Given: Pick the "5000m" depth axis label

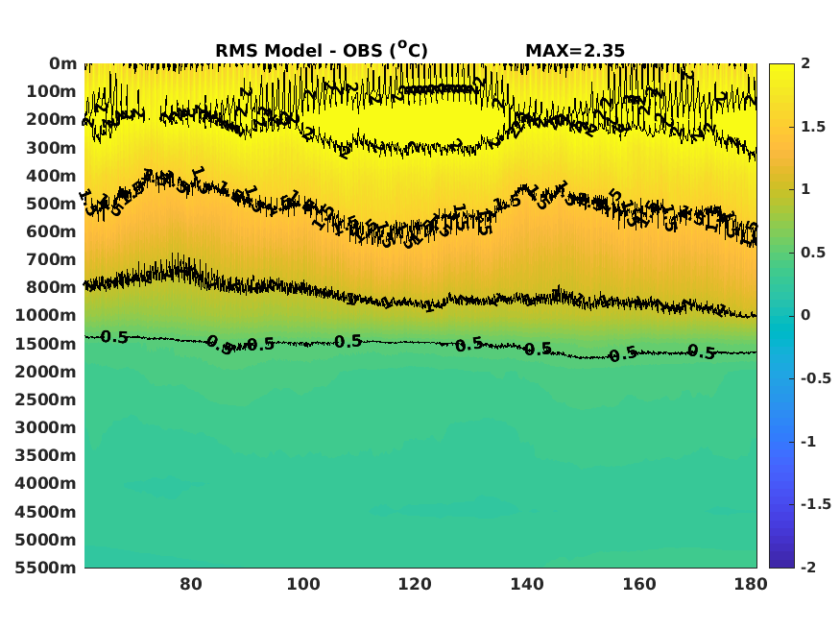Looking at the screenshot, I should tap(46, 540).
